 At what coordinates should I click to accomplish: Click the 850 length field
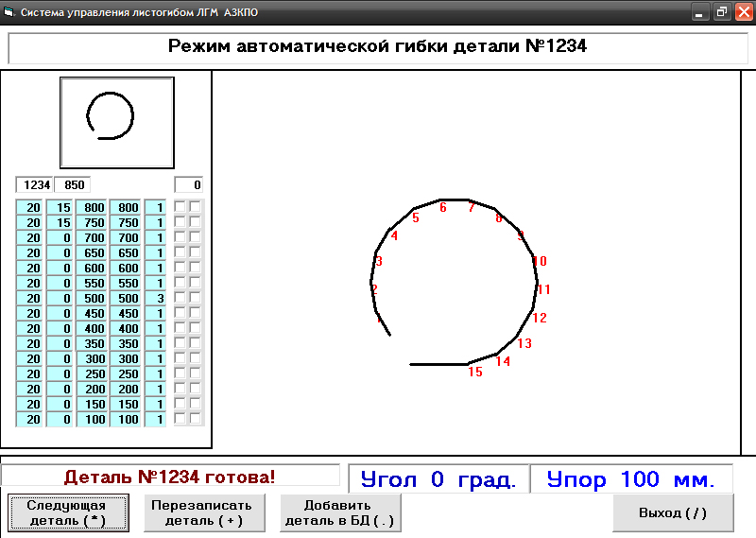tap(73, 185)
